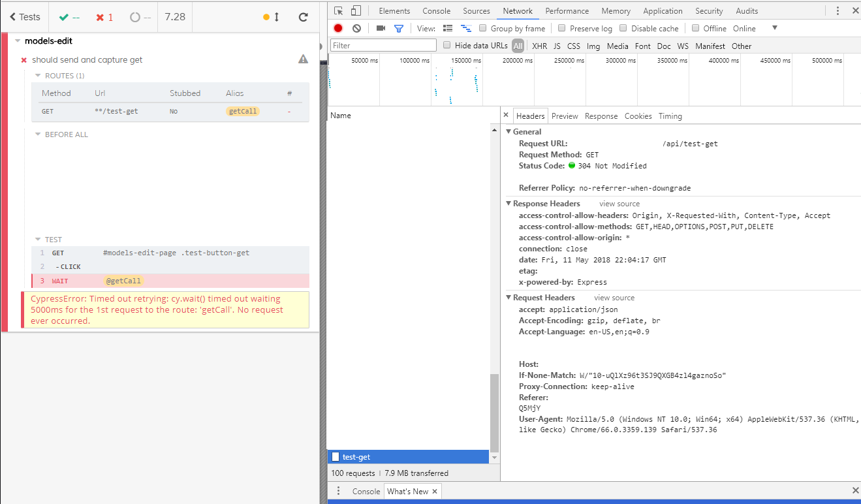Enable Group by frame
Viewport: 861px width, 504px height.
tap(480, 28)
